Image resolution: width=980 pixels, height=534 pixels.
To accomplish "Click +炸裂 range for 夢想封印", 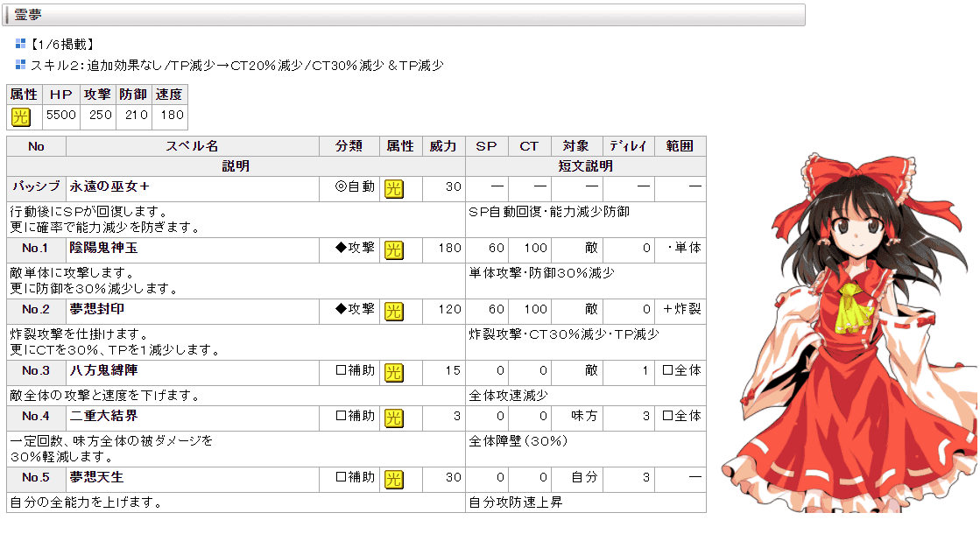I will click(x=682, y=308).
